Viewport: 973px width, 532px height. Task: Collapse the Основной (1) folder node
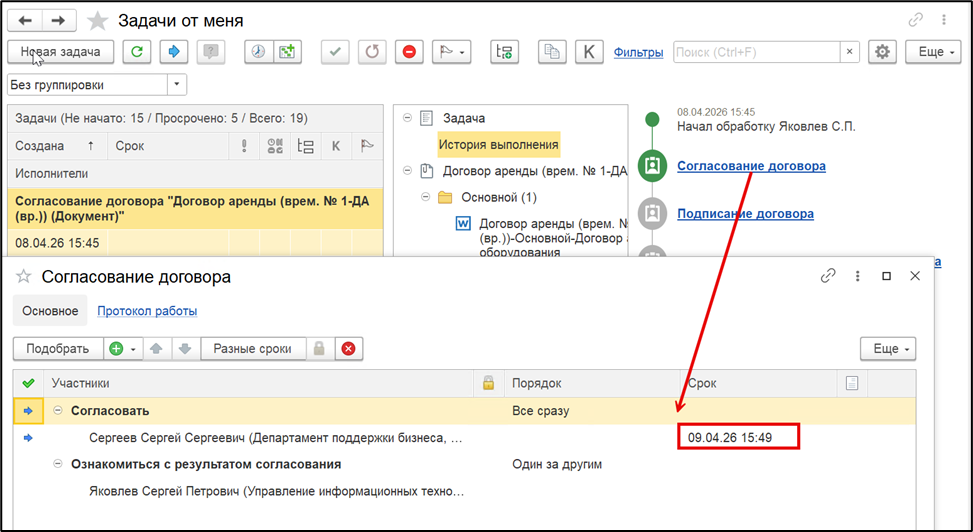(426, 197)
